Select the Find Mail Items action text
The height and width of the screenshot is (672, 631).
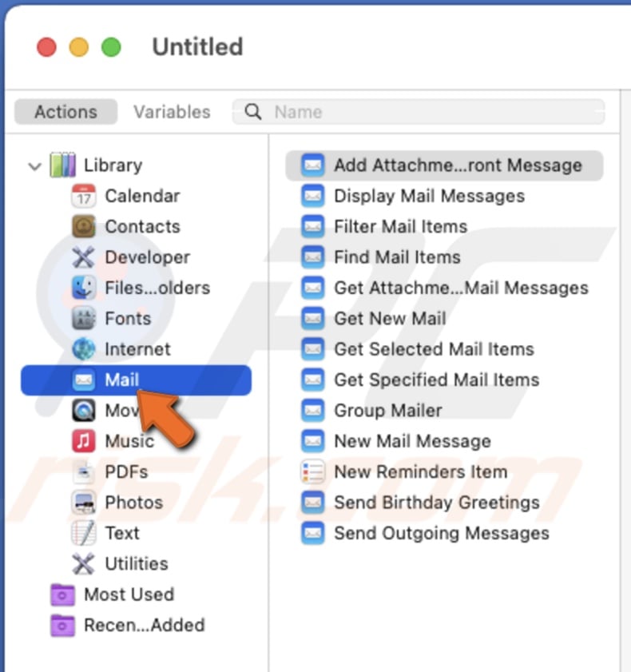tap(397, 257)
